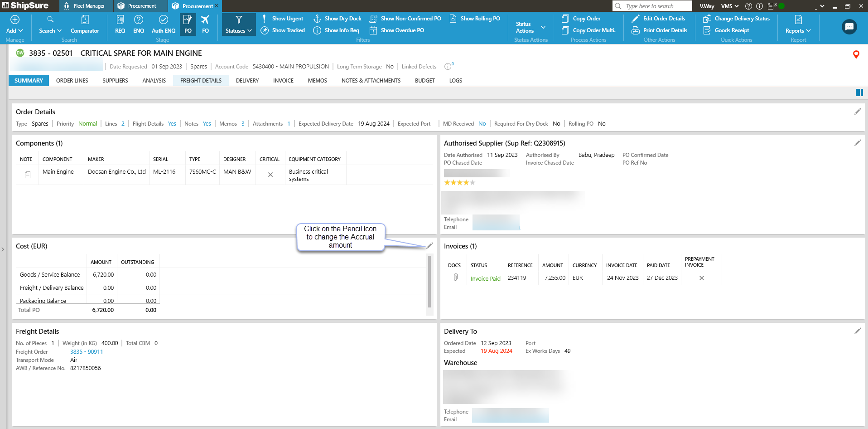Click pencil icon to edit Cost accrual

coord(429,246)
